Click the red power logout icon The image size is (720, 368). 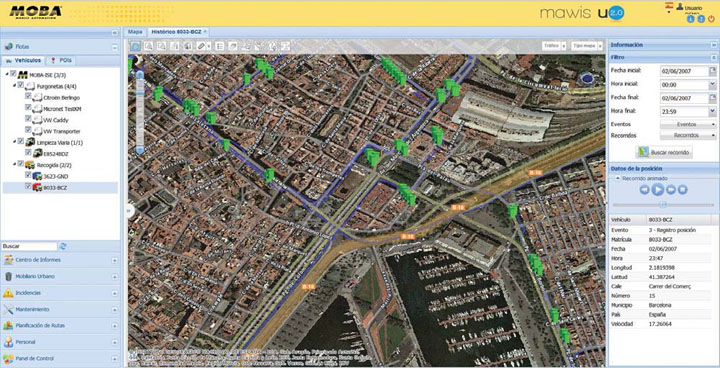[x=711, y=19]
